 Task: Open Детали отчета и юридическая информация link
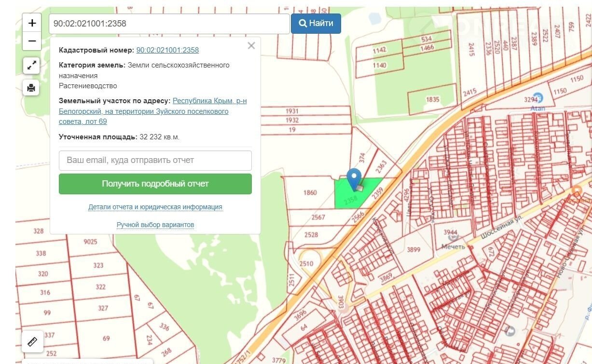pos(155,207)
